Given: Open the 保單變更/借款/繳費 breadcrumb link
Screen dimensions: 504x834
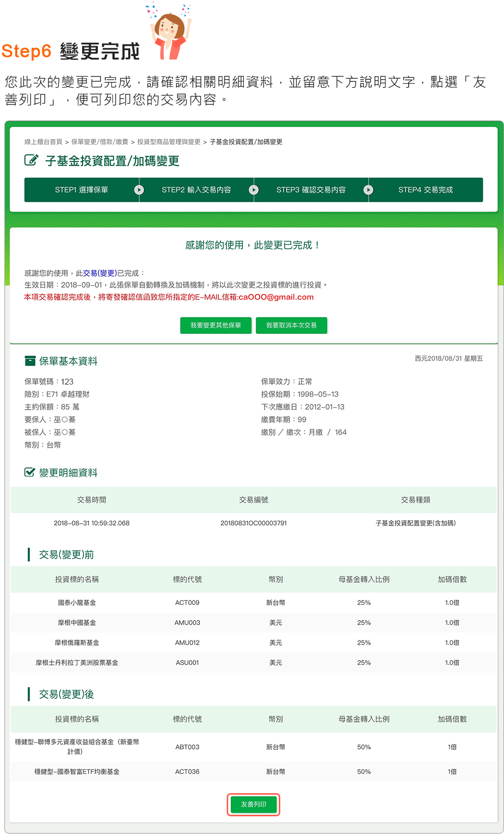Looking at the screenshot, I should [100, 142].
